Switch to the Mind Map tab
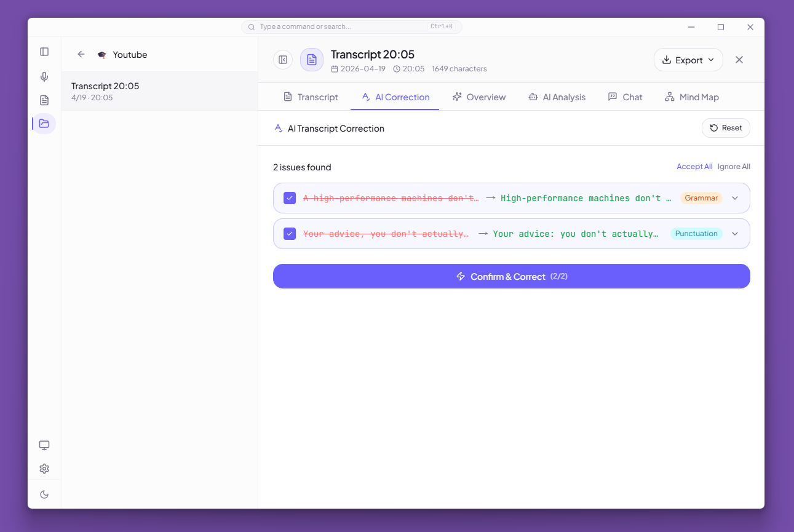The image size is (794, 532). (692, 97)
